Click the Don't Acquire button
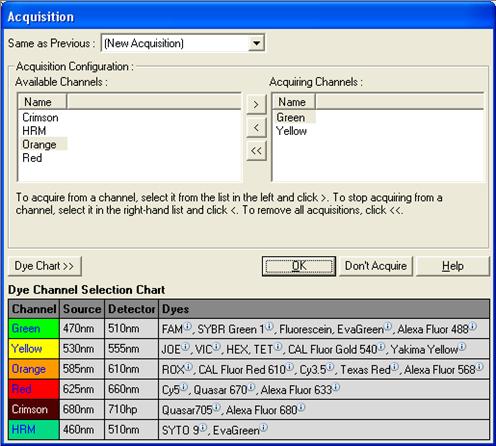 (x=376, y=266)
